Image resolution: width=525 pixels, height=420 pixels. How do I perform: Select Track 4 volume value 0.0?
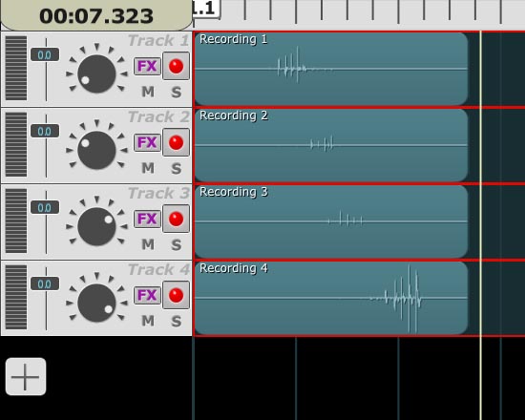[x=45, y=283]
